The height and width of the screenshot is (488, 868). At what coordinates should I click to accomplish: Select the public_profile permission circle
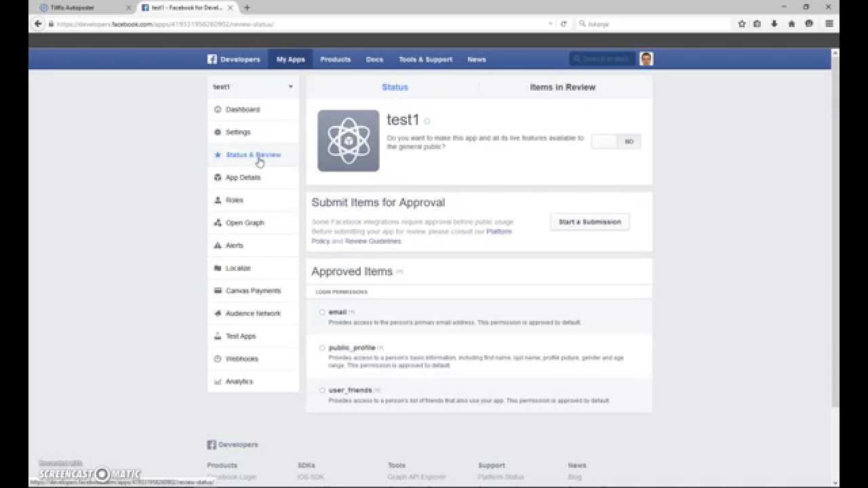pos(322,348)
